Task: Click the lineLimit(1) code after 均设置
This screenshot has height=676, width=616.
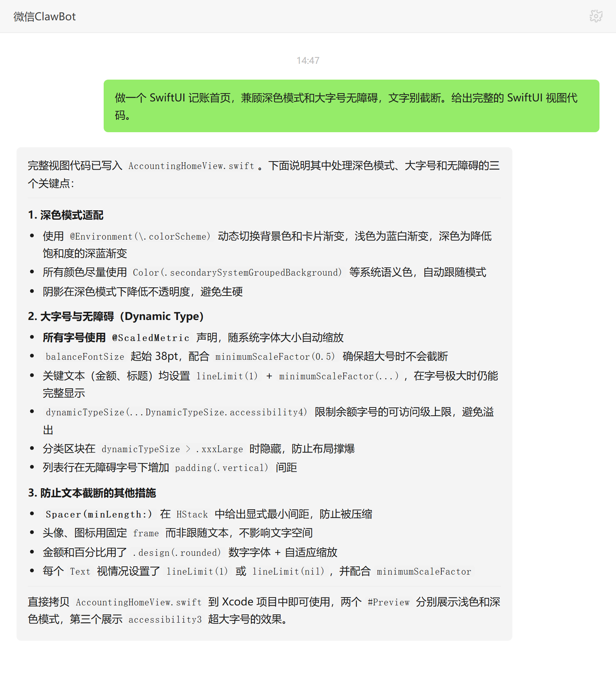Action: pos(227,376)
